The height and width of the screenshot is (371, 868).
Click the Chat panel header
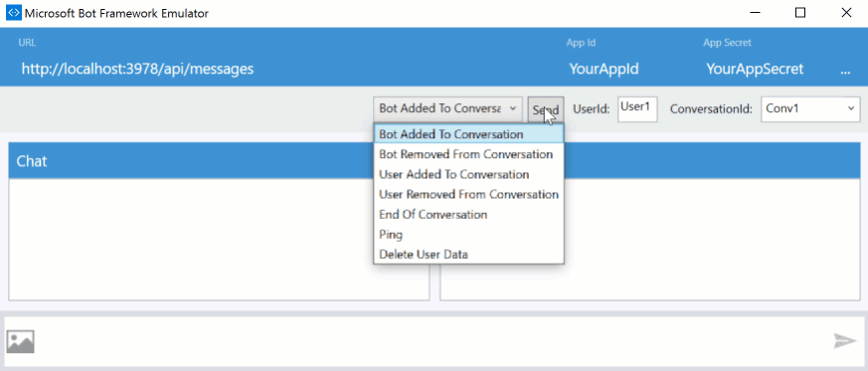click(219, 160)
